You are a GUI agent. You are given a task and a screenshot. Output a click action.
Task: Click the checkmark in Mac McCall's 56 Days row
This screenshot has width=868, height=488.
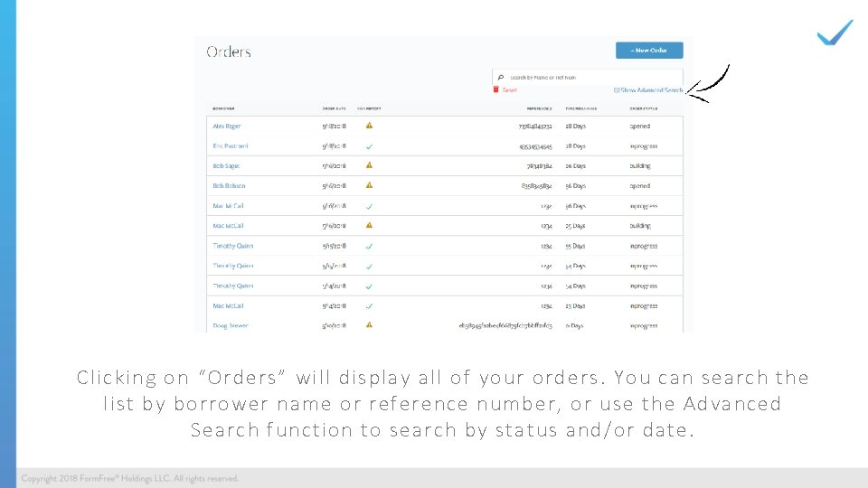coord(369,206)
